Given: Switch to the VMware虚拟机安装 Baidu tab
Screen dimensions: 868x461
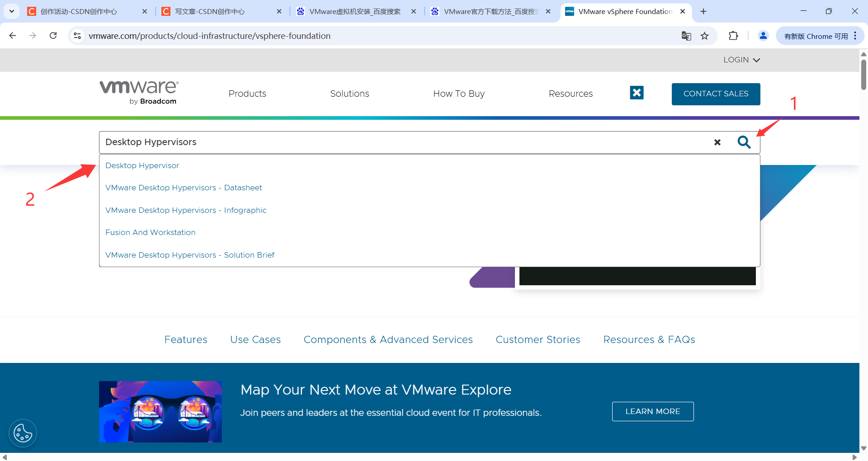Looking at the screenshot, I should coord(355,12).
